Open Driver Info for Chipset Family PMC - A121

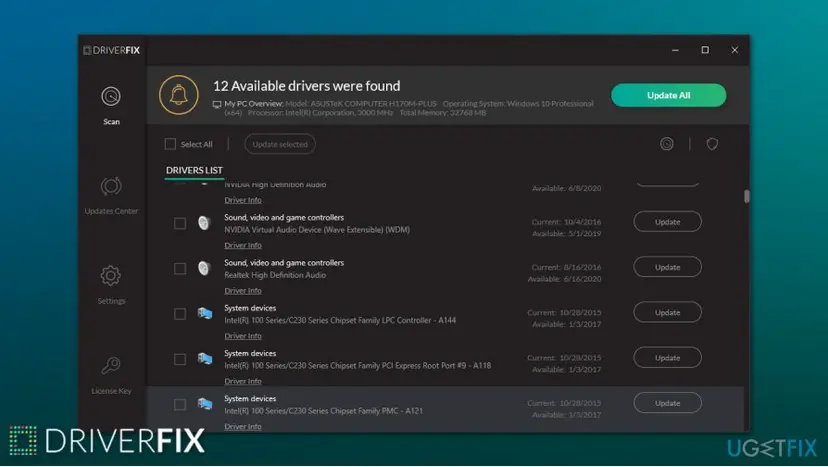(x=243, y=427)
